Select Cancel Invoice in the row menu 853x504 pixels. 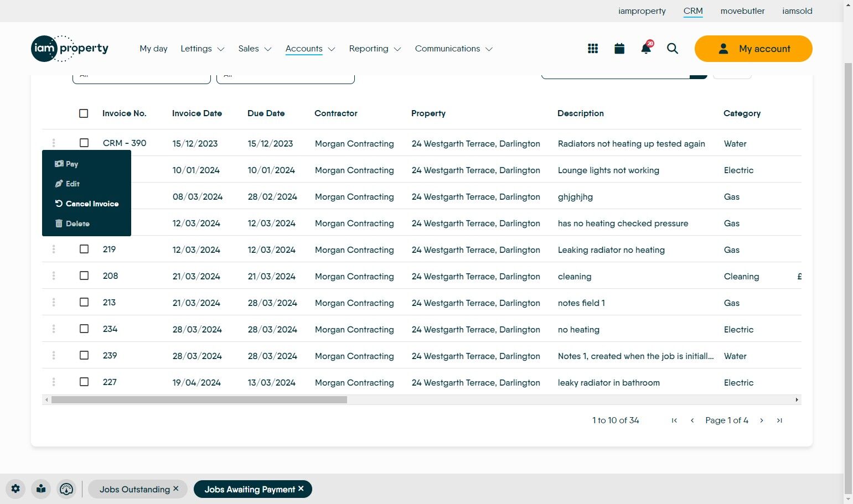click(86, 204)
